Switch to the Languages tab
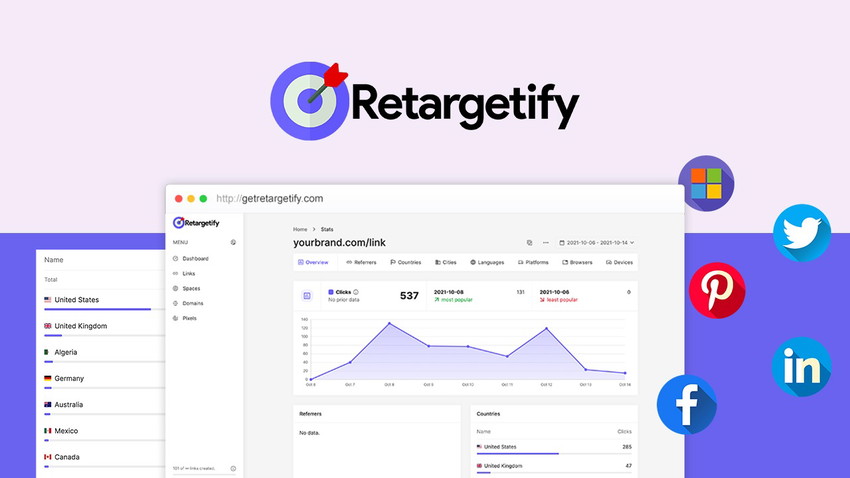The height and width of the screenshot is (478, 850). [487, 262]
